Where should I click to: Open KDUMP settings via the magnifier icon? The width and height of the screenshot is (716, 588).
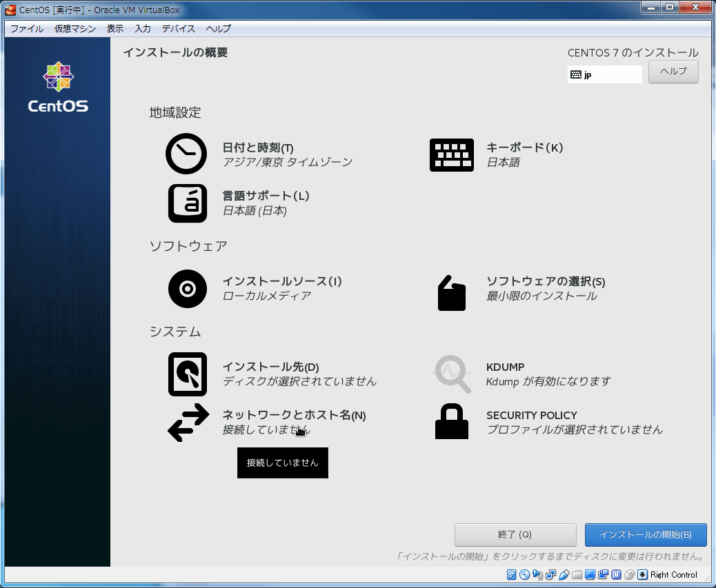452,374
